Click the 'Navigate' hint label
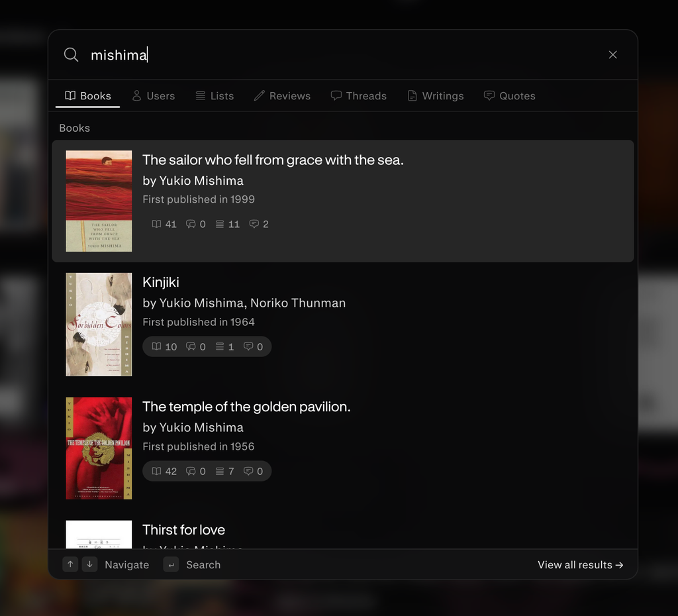This screenshot has height=616, width=678. 126,565
